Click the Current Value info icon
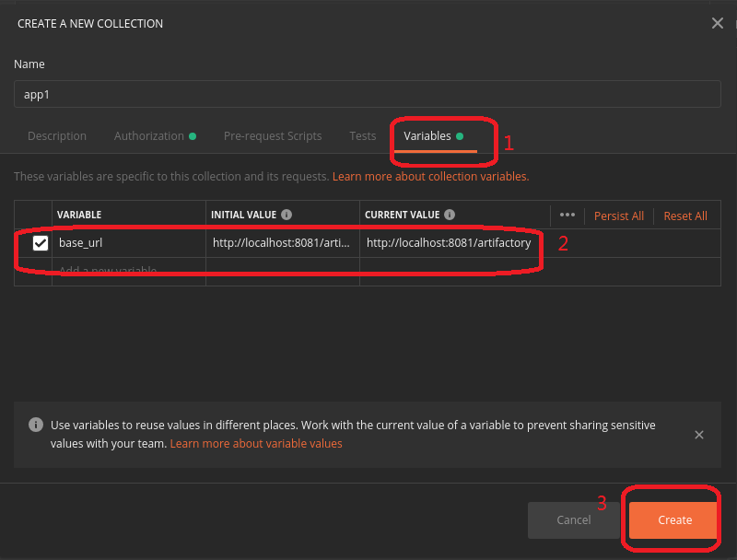The height and width of the screenshot is (560, 737). click(450, 215)
